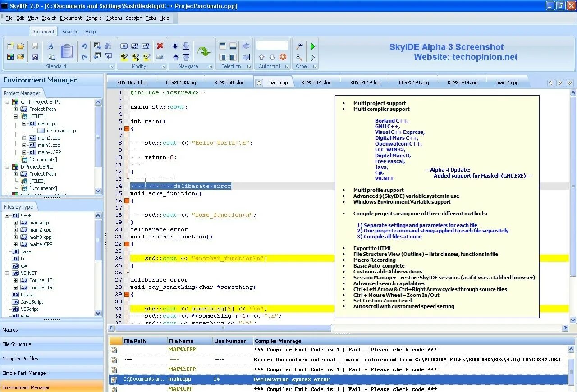Screen dimensions: 577x392
Task: Open the Simple Task Manager panel
Action: 52,373
